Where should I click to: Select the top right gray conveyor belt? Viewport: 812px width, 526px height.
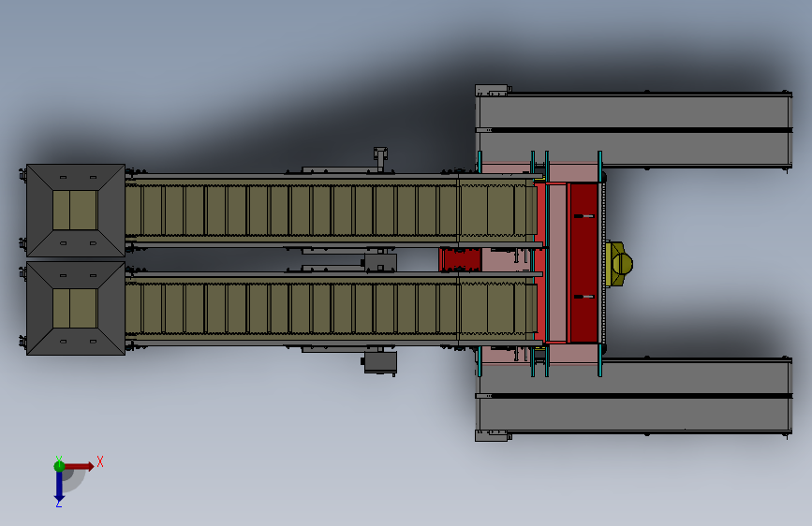(x=634, y=129)
